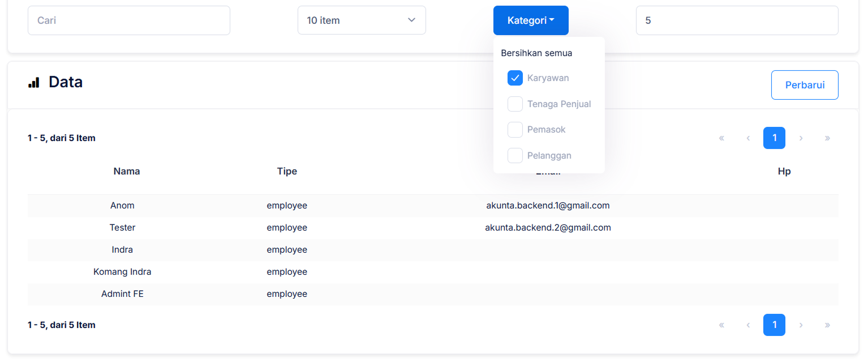Select Bersihkan semua to clear filters
This screenshot has height=362, width=868.
tap(536, 53)
